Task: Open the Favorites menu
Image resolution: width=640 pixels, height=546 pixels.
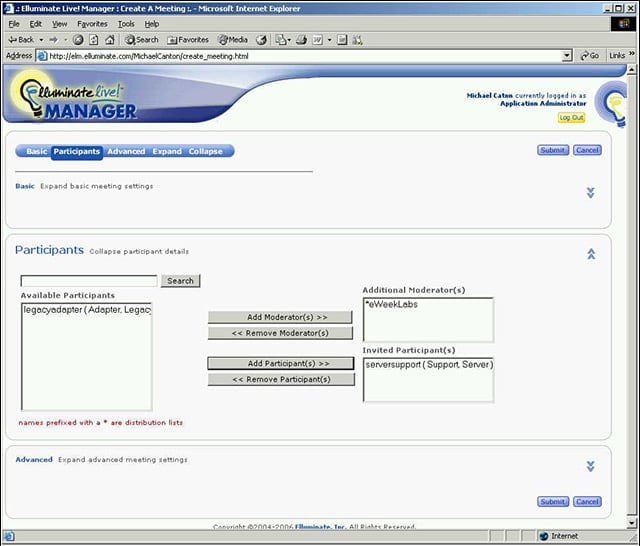Action: [x=92, y=24]
